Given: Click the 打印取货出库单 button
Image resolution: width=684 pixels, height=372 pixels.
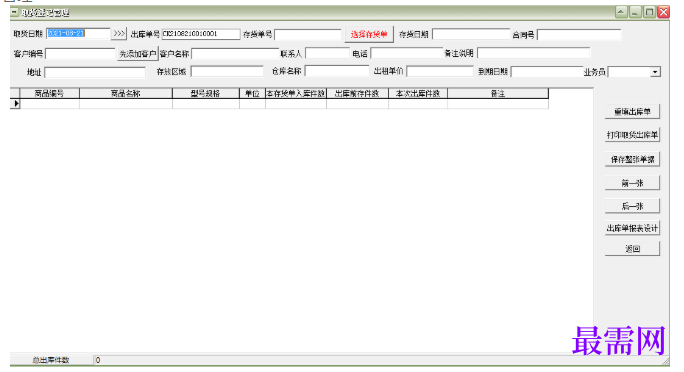Looking at the screenshot, I should pyautogui.click(x=632, y=135).
